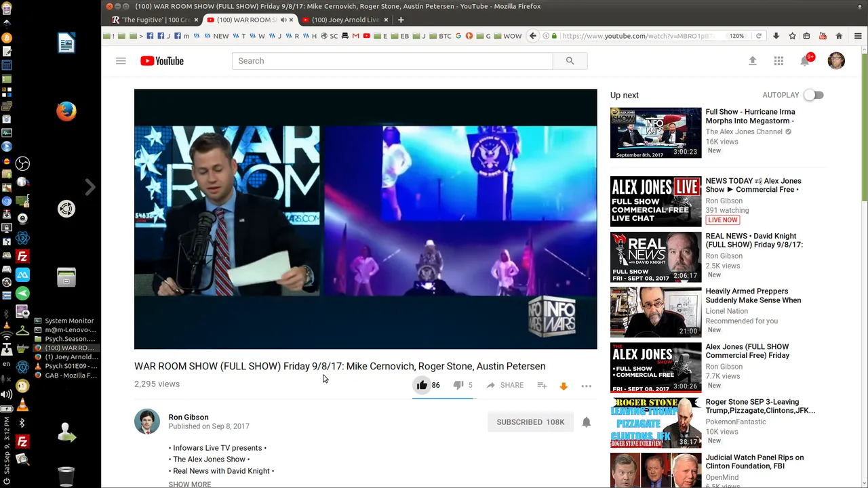Open REAL NEWS David Knight video title
The image size is (868, 488).
pyautogui.click(x=754, y=240)
